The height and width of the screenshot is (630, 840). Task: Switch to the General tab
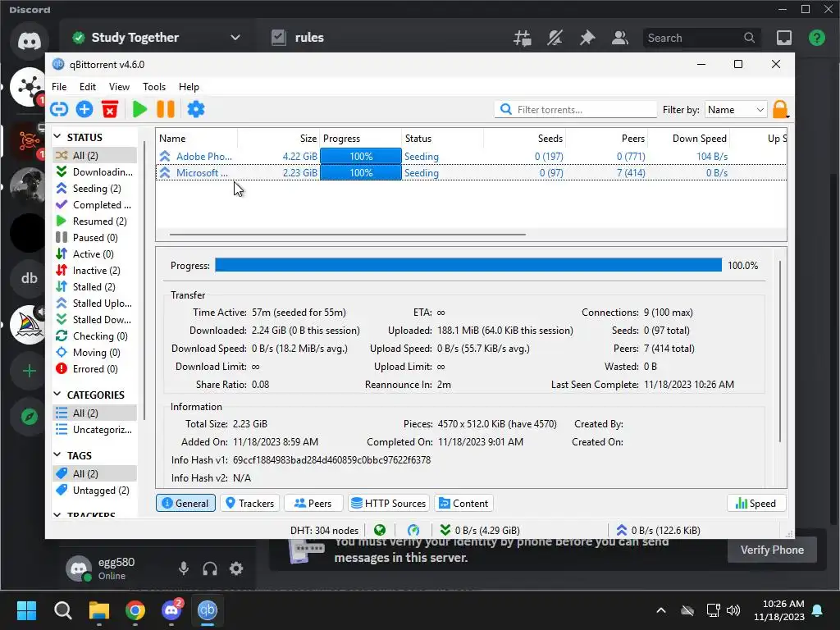click(185, 503)
